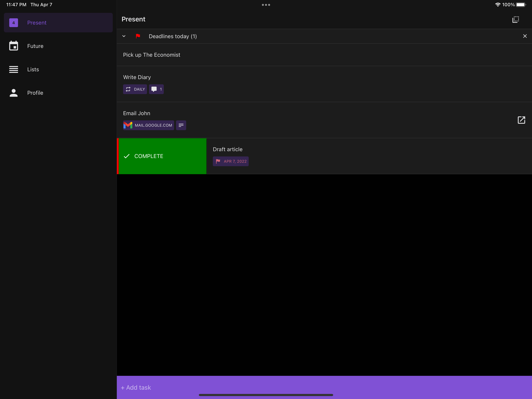Open the notes icon on Email John task
Screen dimensions: 532x399
click(x=181, y=125)
